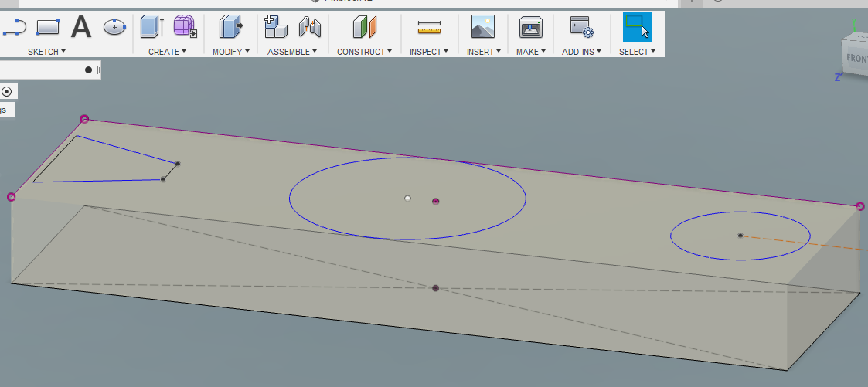Activate the Extrude tool icon

click(151, 26)
